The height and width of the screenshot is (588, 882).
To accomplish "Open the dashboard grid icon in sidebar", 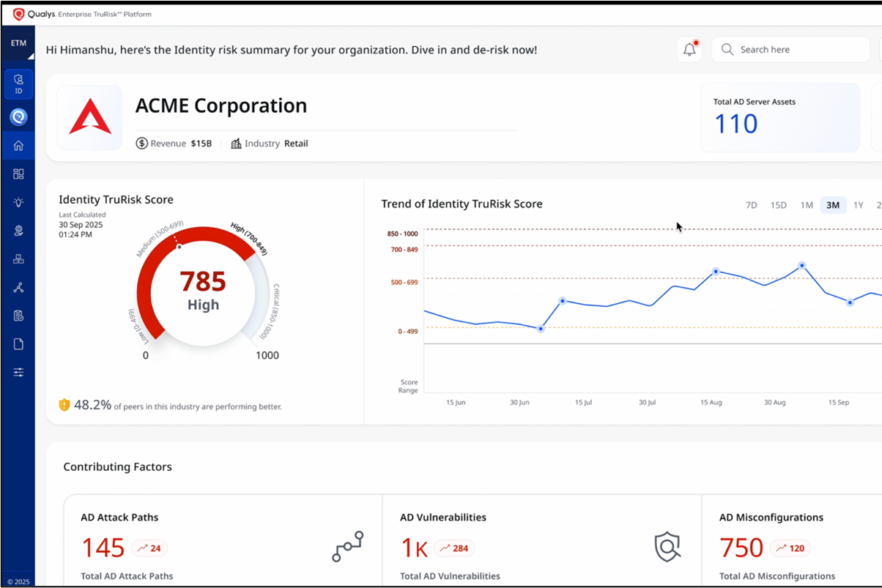I will coord(18,174).
